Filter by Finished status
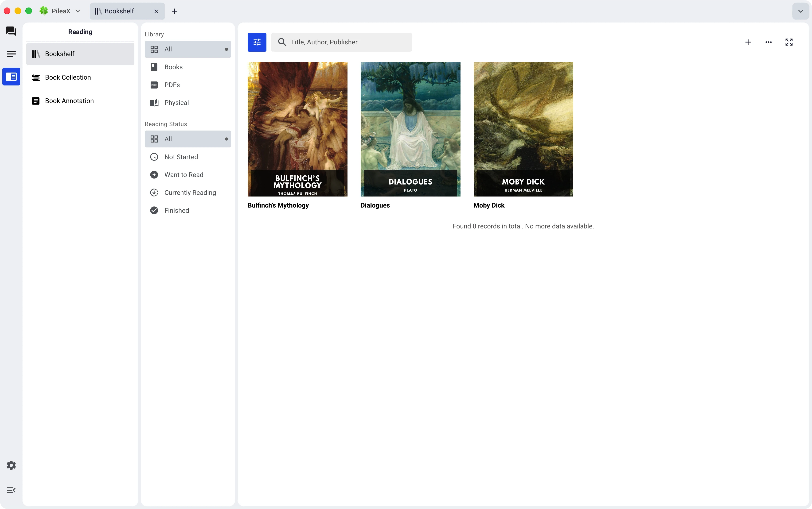This screenshot has width=812, height=509. click(x=188, y=210)
